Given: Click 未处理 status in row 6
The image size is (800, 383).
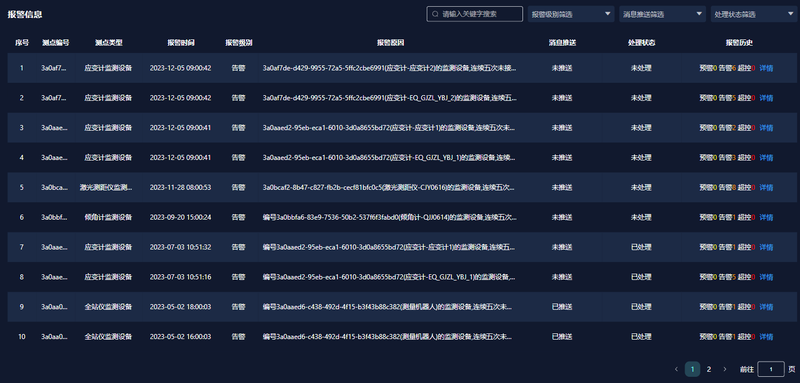Looking at the screenshot, I should tap(641, 217).
